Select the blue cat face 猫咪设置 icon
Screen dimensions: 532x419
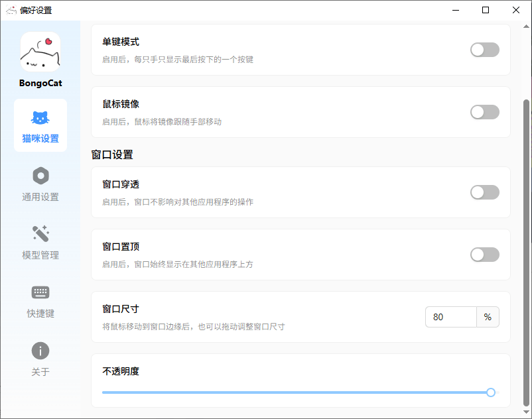[x=40, y=117]
